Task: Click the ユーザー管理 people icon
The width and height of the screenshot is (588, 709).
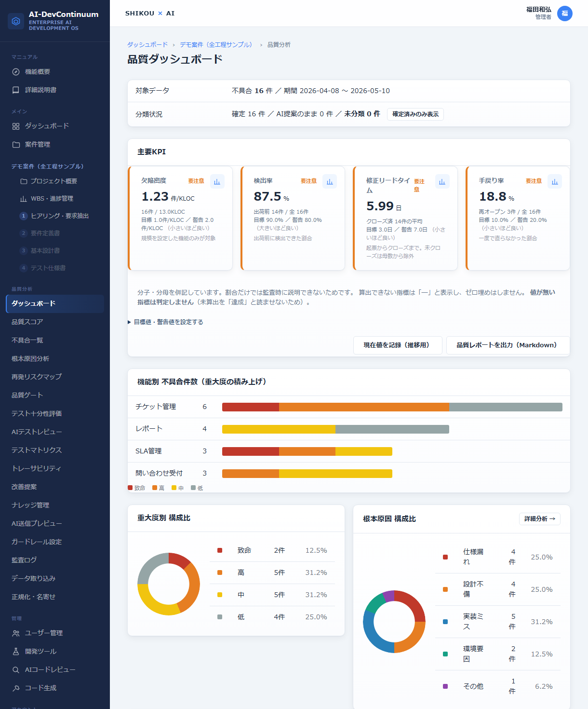Action: 16,633
